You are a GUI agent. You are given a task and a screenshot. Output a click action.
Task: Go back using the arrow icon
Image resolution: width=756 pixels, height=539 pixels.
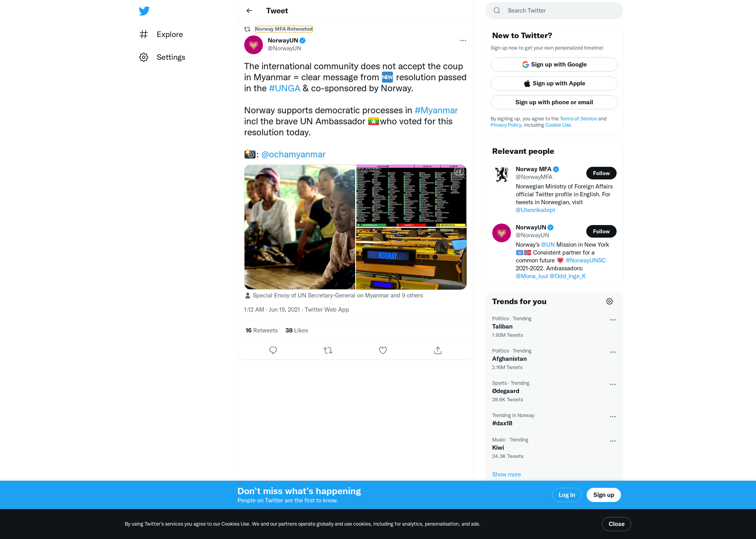click(x=249, y=11)
